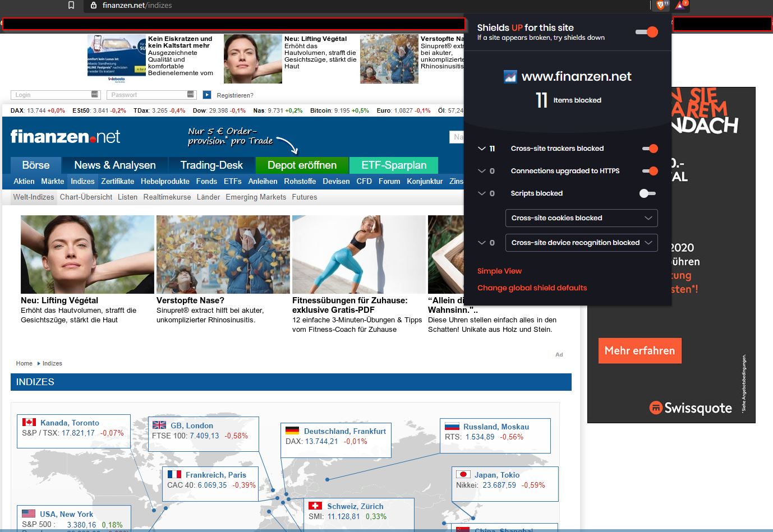
Task: Toggle cross-site trackers blocking switch
Action: (x=650, y=149)
